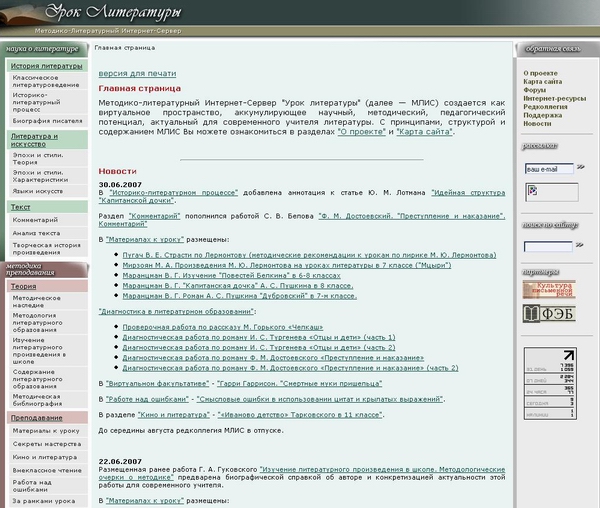Open "Смысловые ошибки в использовании цитат" link
The height and width of the screenshot is (508, 600).
tap(320, 399)
